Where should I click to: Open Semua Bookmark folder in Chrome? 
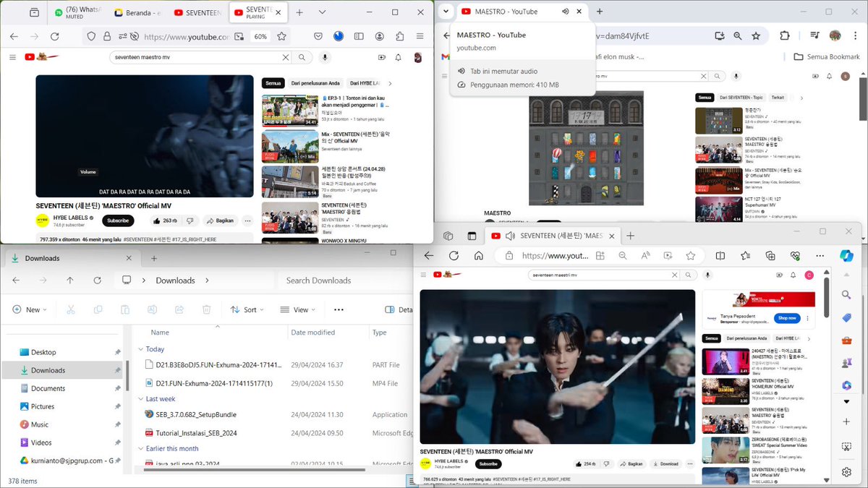pos(826,56)
